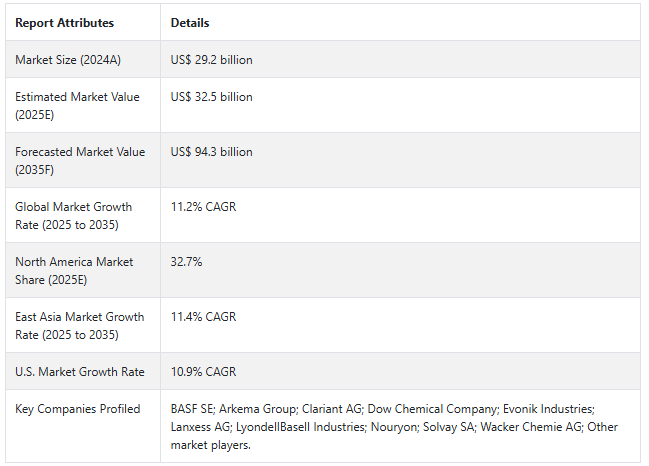This screenshot has width=649, height=466.
Task: Click the US$ 32.5 billion value
Action: [211, 97]
